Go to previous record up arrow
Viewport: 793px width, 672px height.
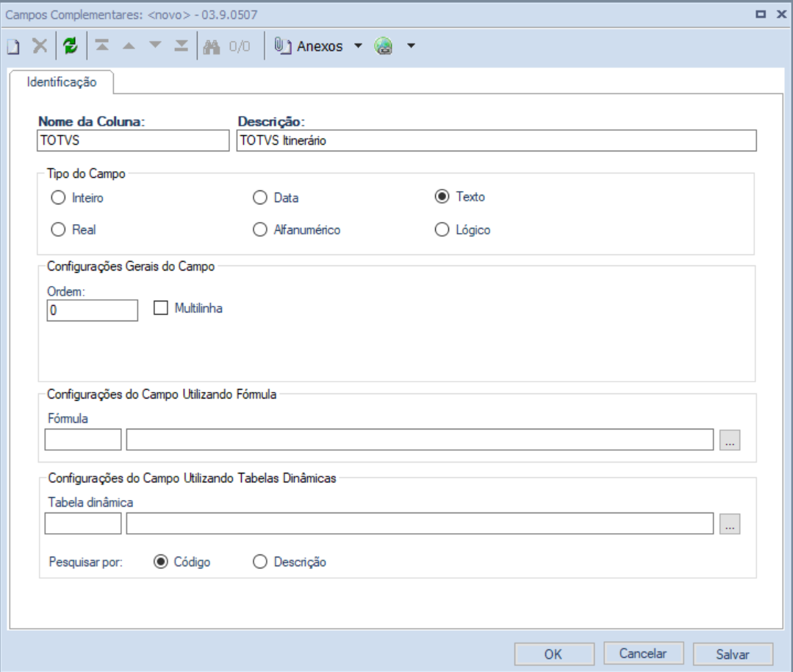(129, 46)
